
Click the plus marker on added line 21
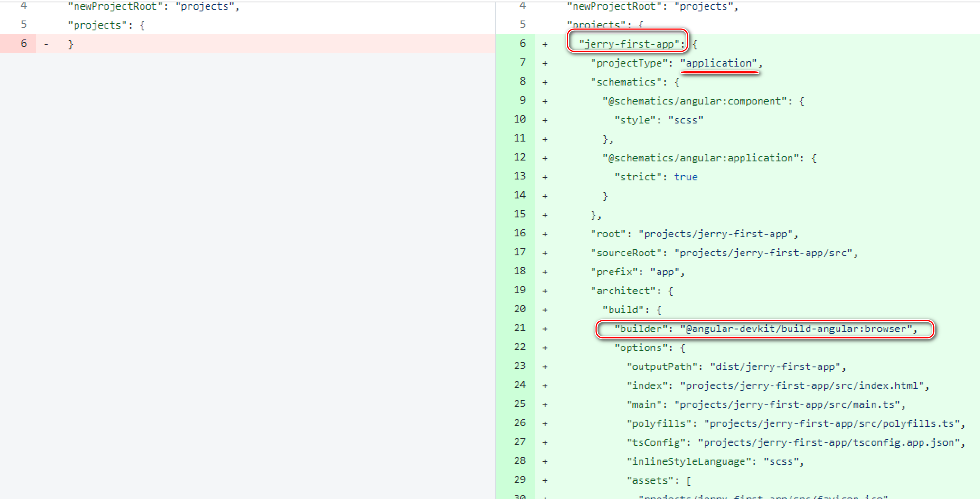(x=545, y=329)
